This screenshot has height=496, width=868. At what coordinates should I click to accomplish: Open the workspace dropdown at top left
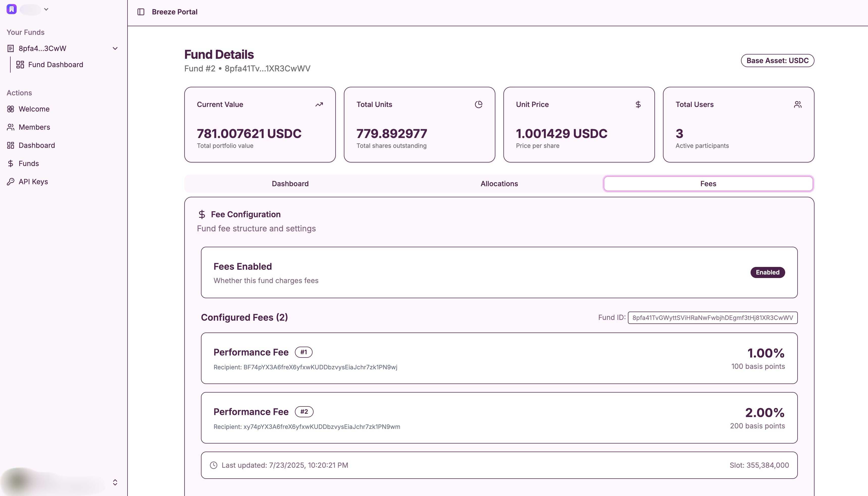pos(46,9)
